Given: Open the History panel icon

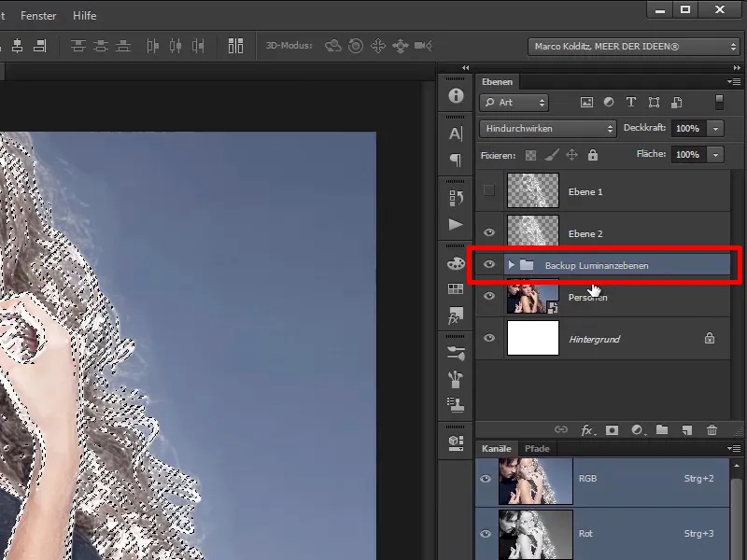Looking at the screenshot, I should [x=456, y=198].
